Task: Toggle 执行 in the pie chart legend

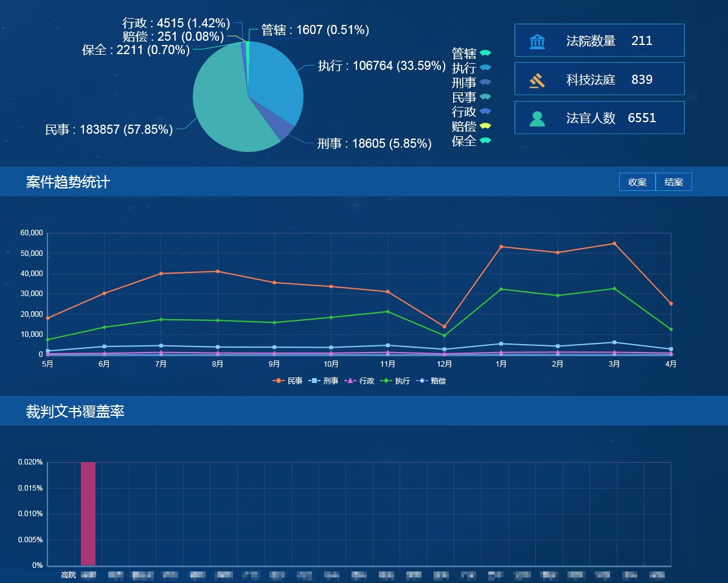Action: (x=471, y=68)
